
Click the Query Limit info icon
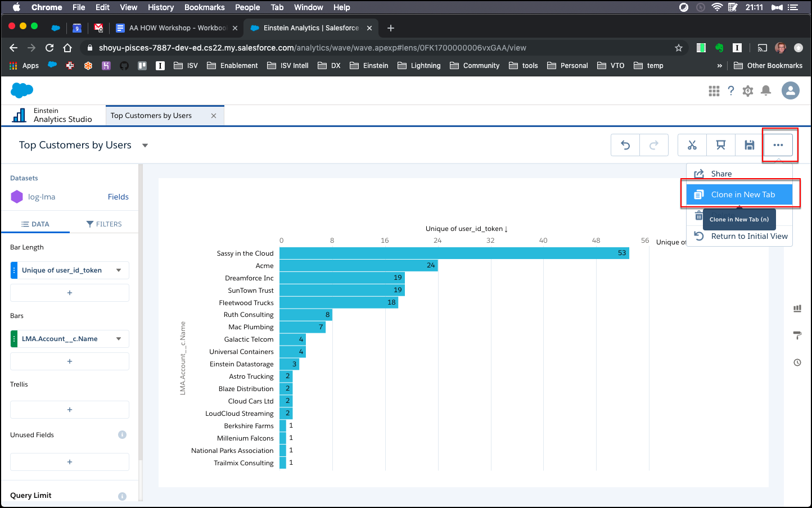[x=122, y=496]
